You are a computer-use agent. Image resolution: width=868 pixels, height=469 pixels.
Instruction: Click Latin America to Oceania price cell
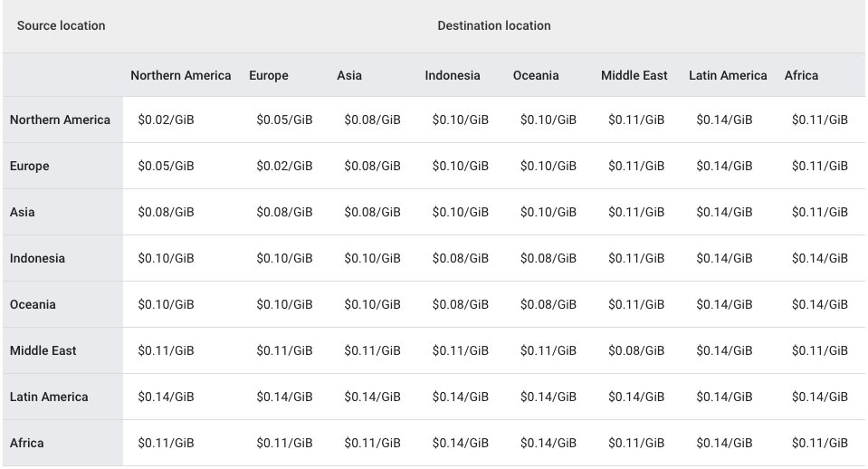point(548,397)
